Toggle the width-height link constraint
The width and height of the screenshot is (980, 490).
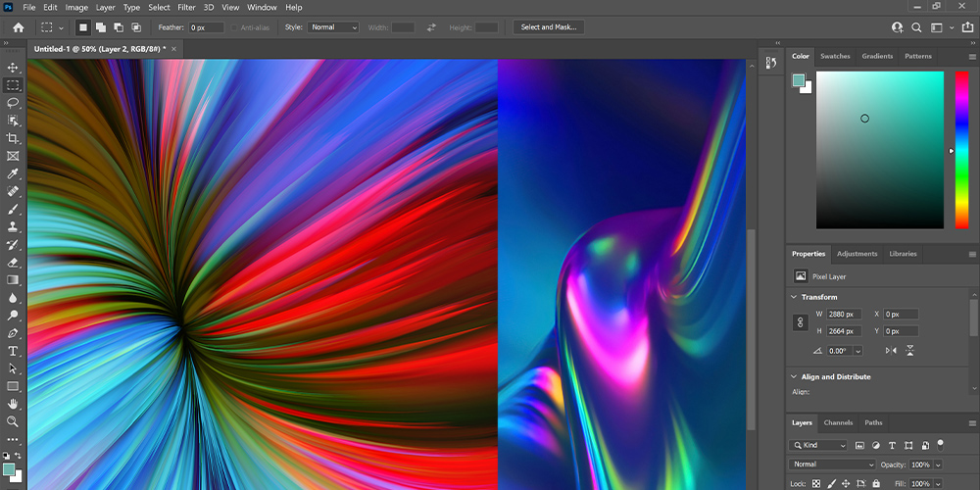click(801, 321)
